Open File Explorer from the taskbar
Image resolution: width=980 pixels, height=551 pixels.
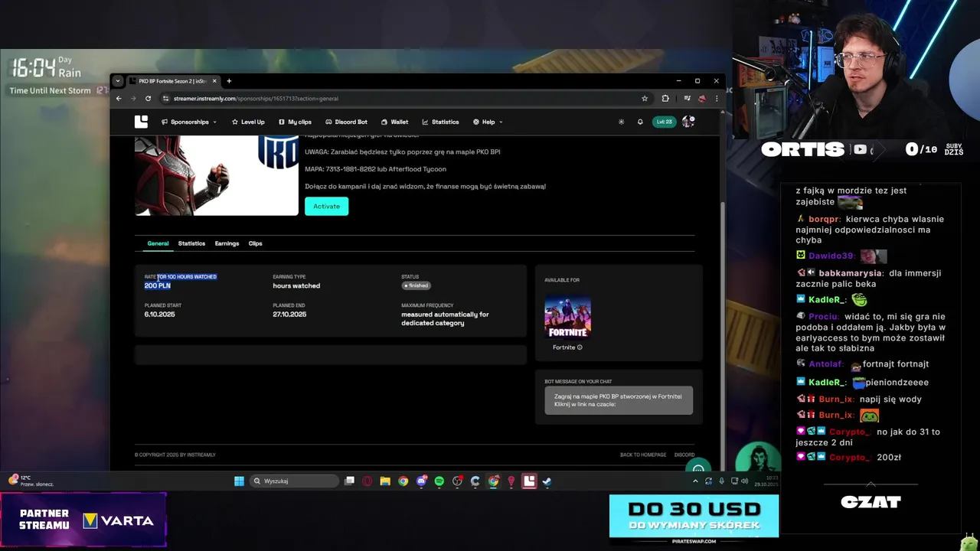pos(385,481)
